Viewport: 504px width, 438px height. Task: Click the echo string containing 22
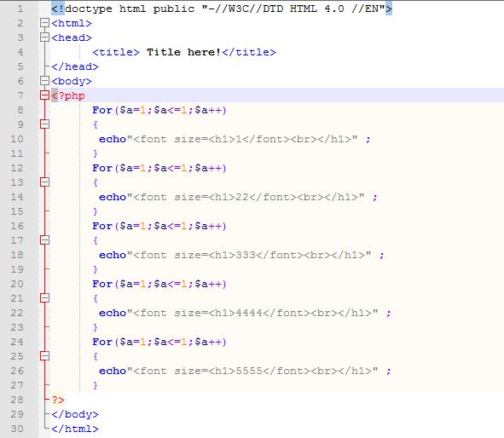click(246, 197)
